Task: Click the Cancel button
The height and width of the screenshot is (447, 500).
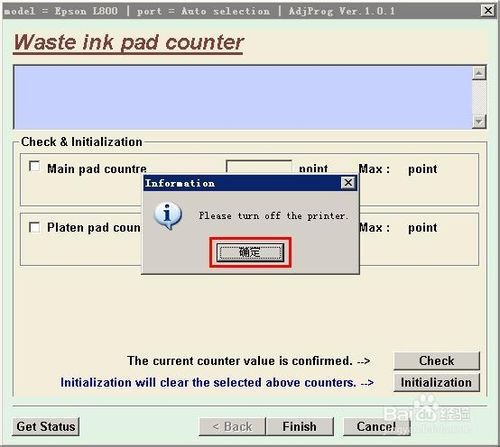Action: [x=376, y=426]
